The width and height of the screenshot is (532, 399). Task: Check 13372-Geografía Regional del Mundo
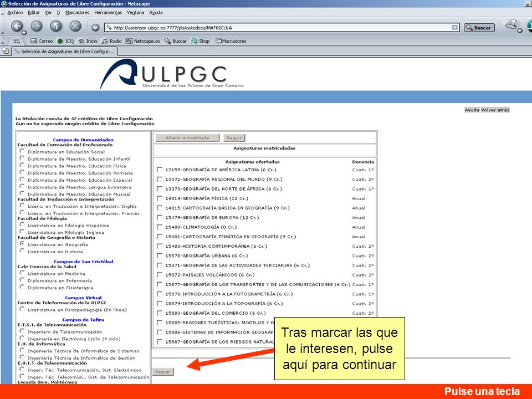[x=160, y=179]
